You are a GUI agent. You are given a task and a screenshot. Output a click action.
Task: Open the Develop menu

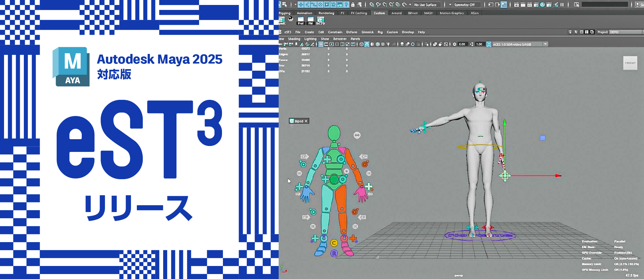[408, 32]
